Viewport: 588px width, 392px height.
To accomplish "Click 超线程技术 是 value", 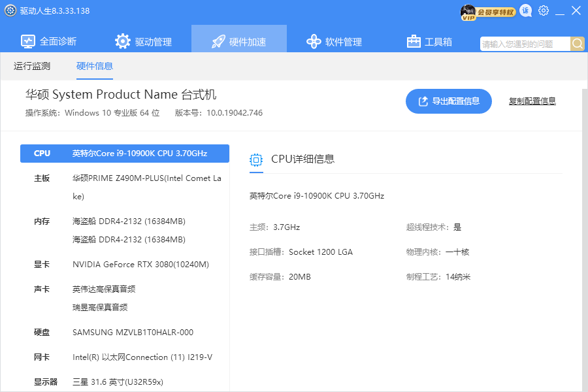I will tap(457, 227).
